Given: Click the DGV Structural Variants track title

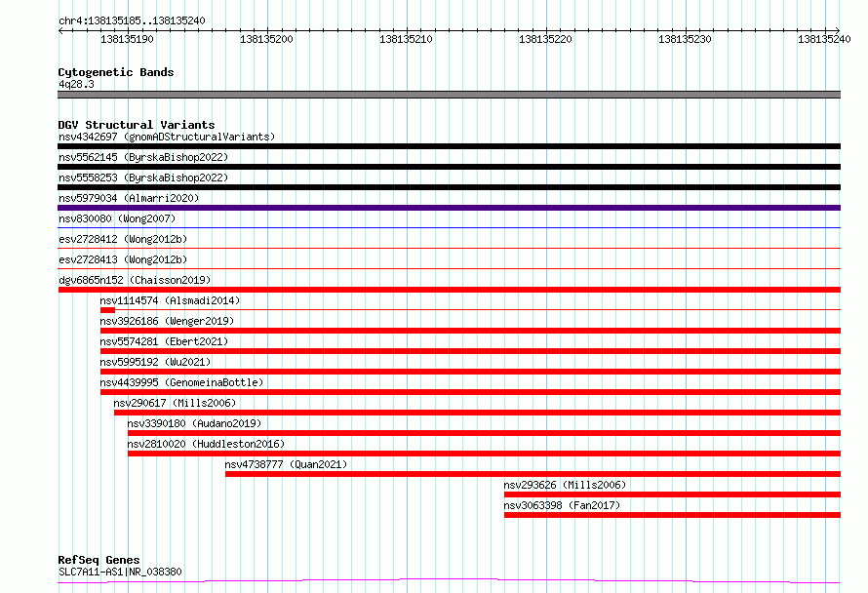Looking at the screenshot, I should 137,125.
